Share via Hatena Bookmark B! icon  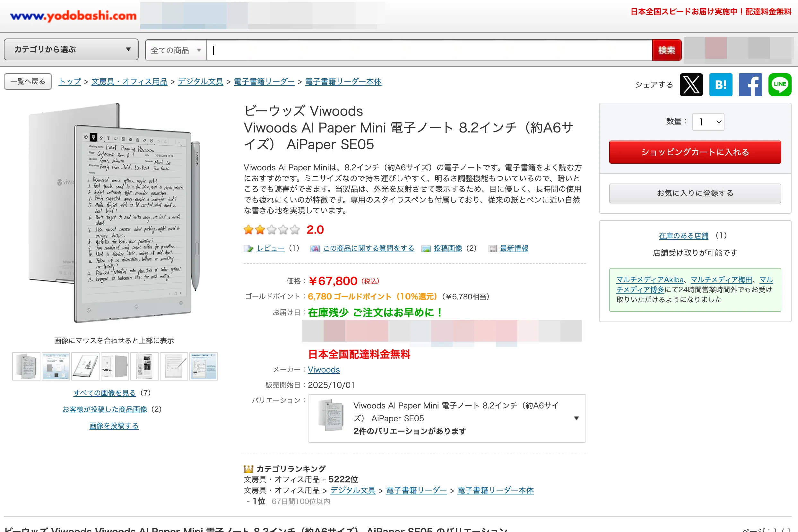(x=721, y=84)
